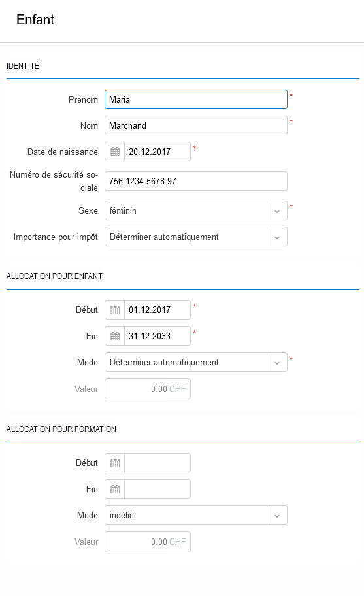Expand child allowance Mode dropdown arrow
Screen dimensions: 364x596
coord(277,362)
